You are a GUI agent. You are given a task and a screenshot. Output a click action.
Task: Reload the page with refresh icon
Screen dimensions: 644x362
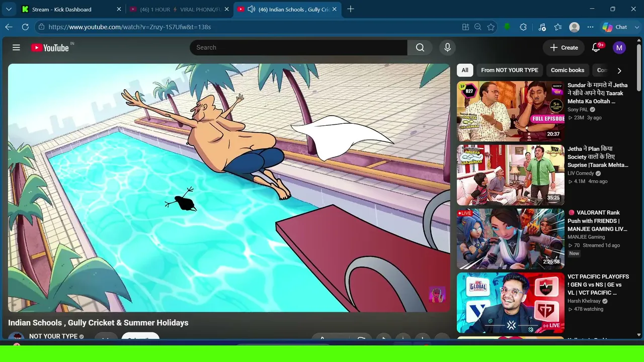click(x=24, y=27)
